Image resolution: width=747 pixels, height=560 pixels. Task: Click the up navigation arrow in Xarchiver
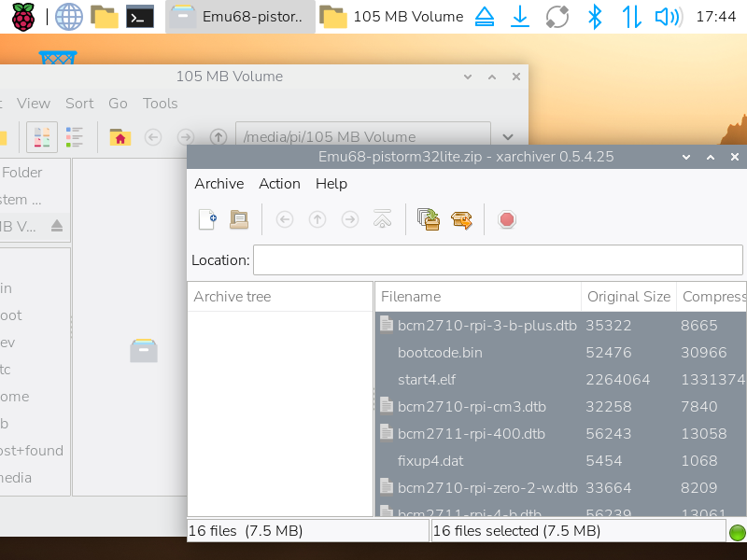pos(317,218)
